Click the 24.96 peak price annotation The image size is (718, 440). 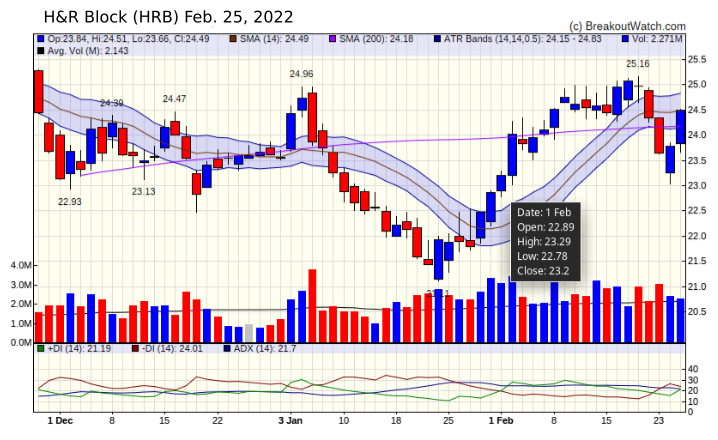[301, 74]
